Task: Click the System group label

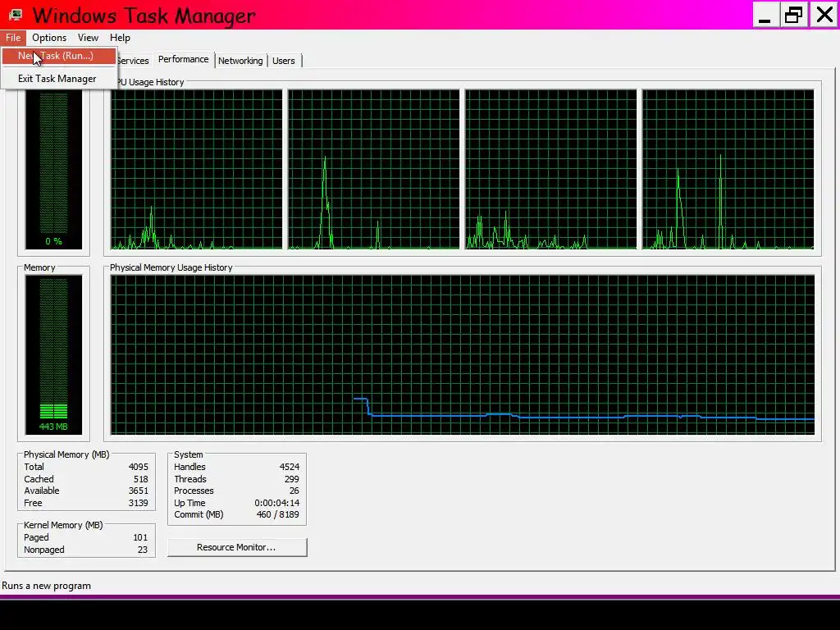Action: [189, 454]
